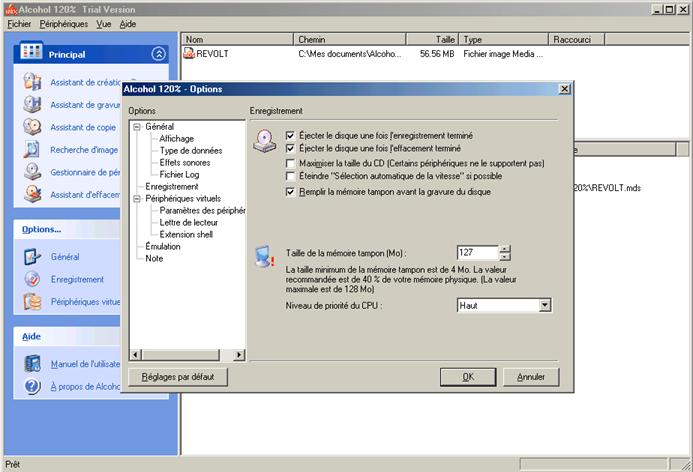Uncheck eject disc after erasing finished
Image resolution: width=693 pixels, height=472 pixels.
click(290, 148)
